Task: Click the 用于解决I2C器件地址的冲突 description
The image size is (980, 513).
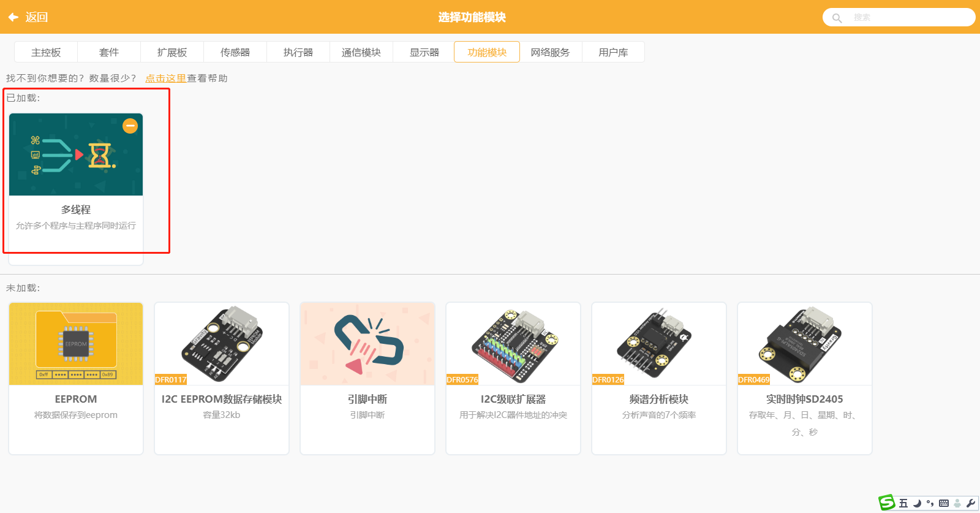Action: coord(513,415)
